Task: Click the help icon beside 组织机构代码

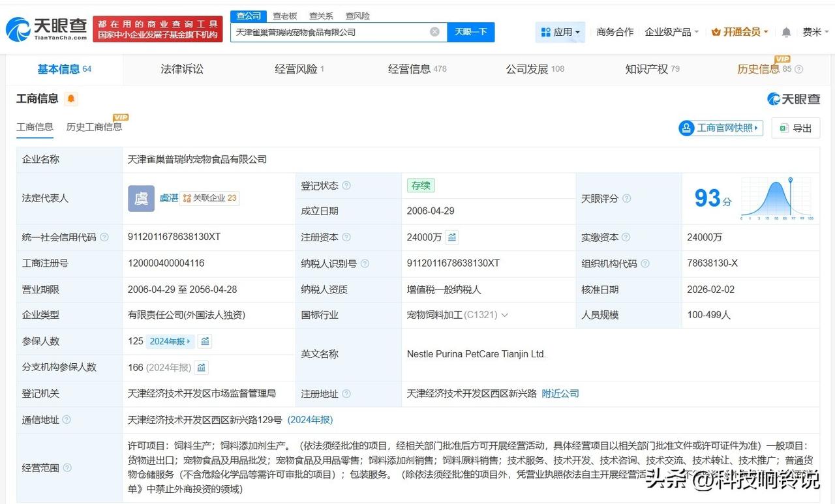Action: point(645,263)
